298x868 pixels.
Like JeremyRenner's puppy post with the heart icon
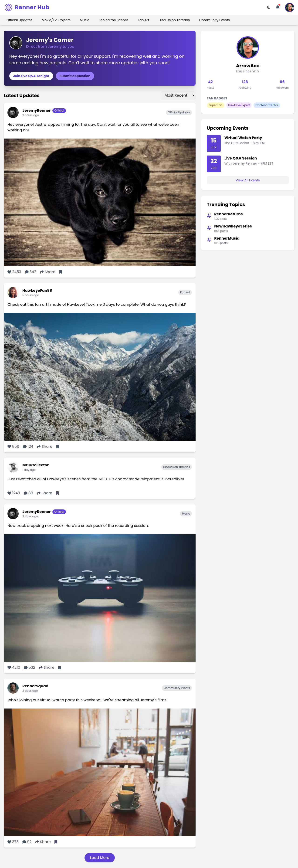[9, 271]
